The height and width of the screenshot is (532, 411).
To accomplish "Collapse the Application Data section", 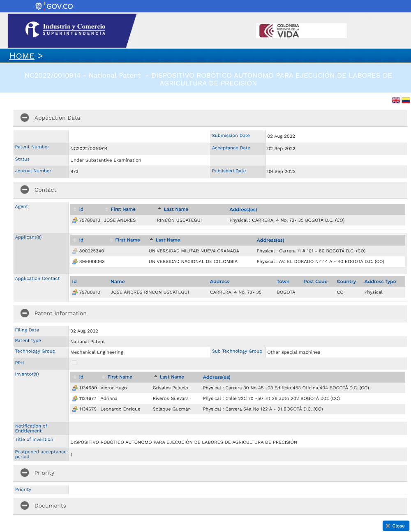I will (x=25, y=118).
